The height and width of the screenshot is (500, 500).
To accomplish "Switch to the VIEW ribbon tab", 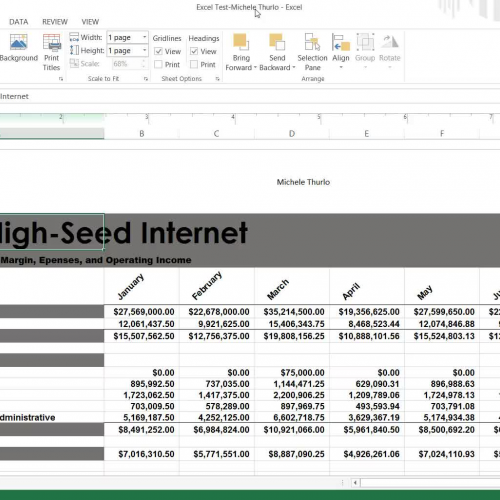I will pos(90,22).
